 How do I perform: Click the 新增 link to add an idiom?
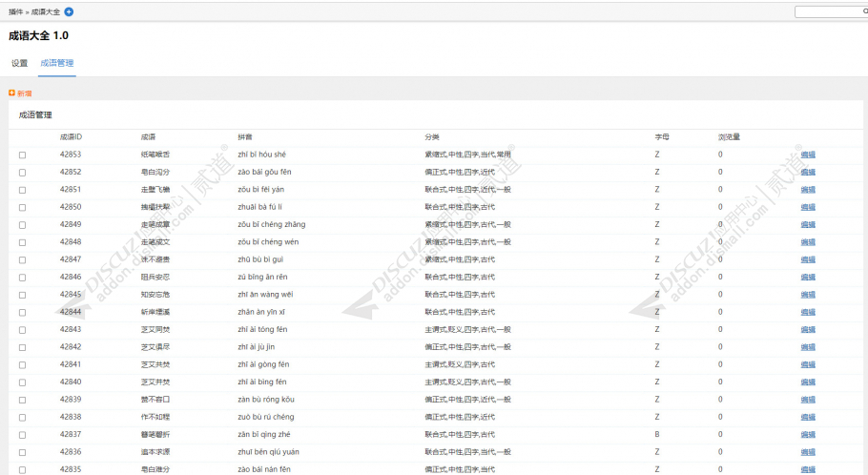[25, 93]
